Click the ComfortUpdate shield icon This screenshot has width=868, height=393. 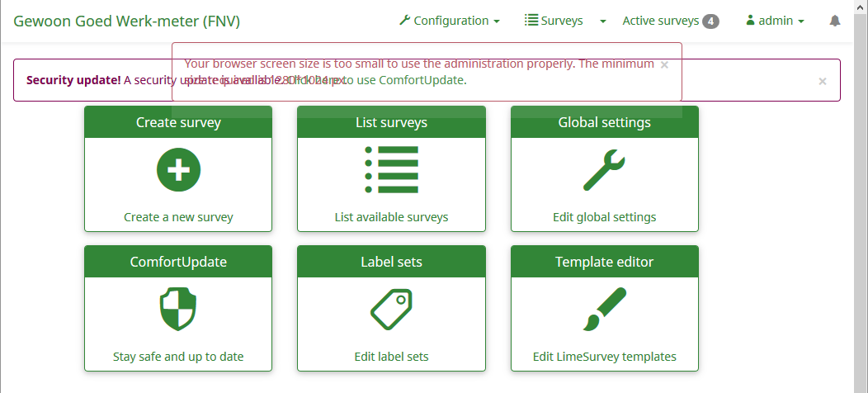point(178,309)
